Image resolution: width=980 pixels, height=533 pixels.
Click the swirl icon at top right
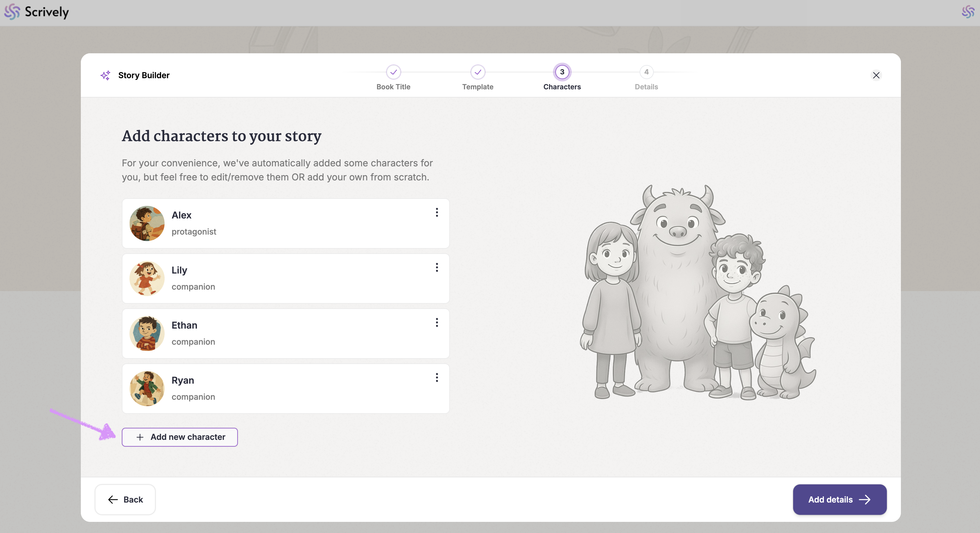tap(968, 12)
